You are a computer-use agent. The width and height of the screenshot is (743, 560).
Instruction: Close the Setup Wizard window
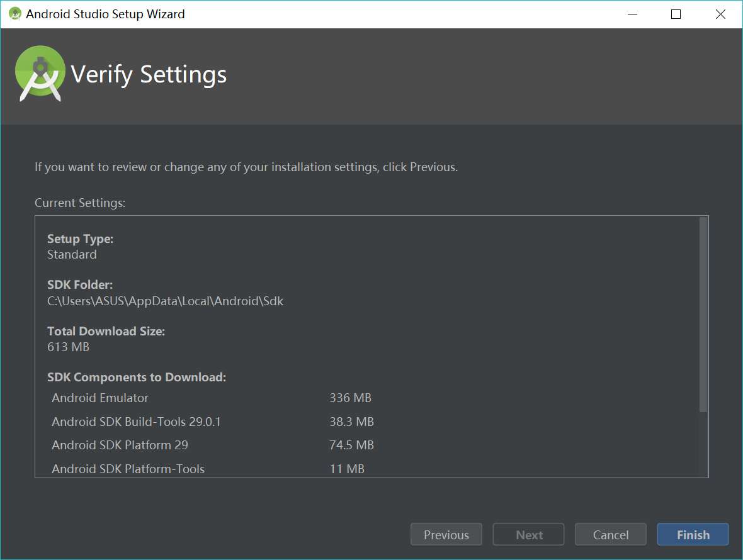coord(720,14)
